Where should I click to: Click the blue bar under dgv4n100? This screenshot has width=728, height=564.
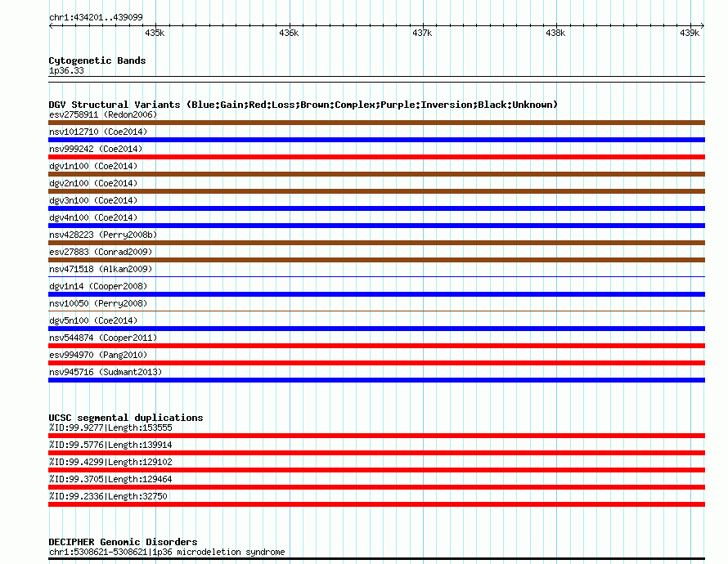tap(376, 226)
